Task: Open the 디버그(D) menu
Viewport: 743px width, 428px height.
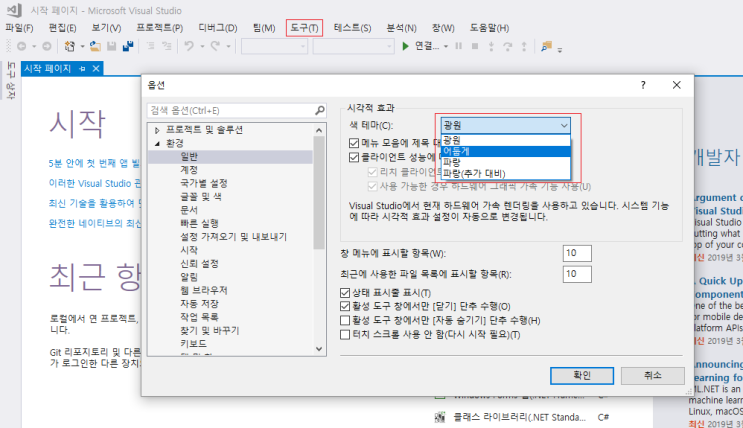Action: pyautogui.click(x=217, y=28)
